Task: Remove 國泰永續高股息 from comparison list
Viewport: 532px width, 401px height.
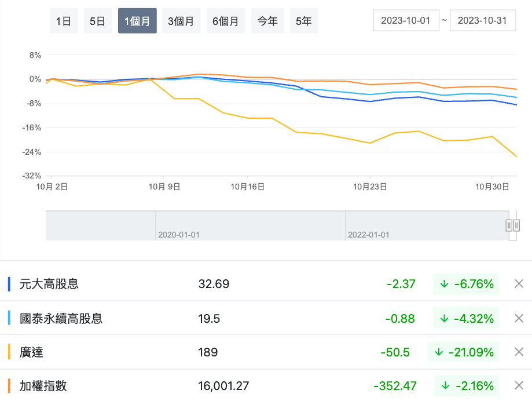Action: point(519,318)
